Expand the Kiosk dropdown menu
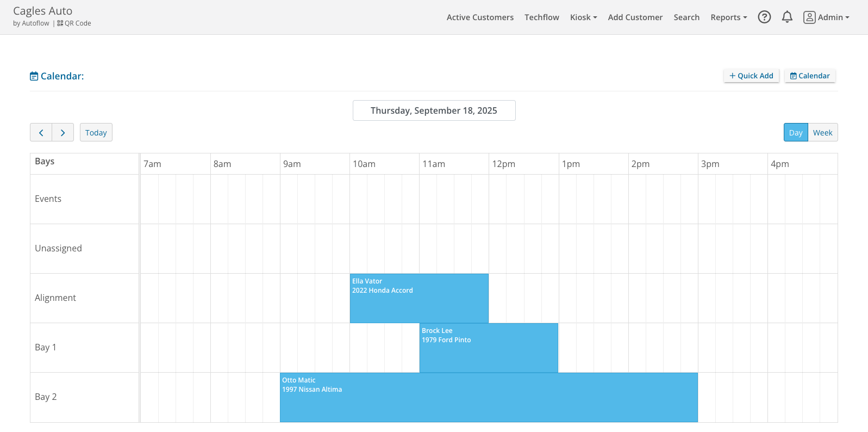This screenshot has width=868, height=432. [x=583, y=17]
